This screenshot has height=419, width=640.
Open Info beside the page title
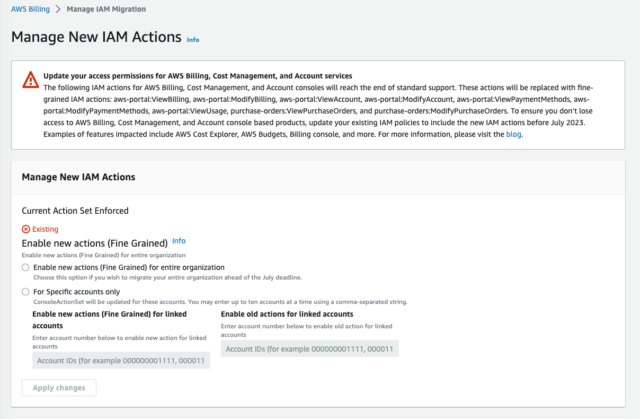193,40
